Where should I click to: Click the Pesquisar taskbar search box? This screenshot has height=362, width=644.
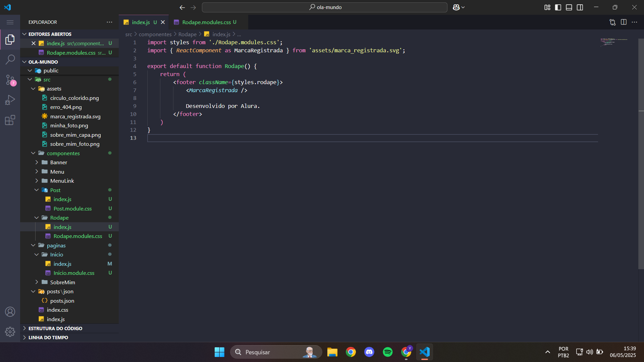pos(276,352)
